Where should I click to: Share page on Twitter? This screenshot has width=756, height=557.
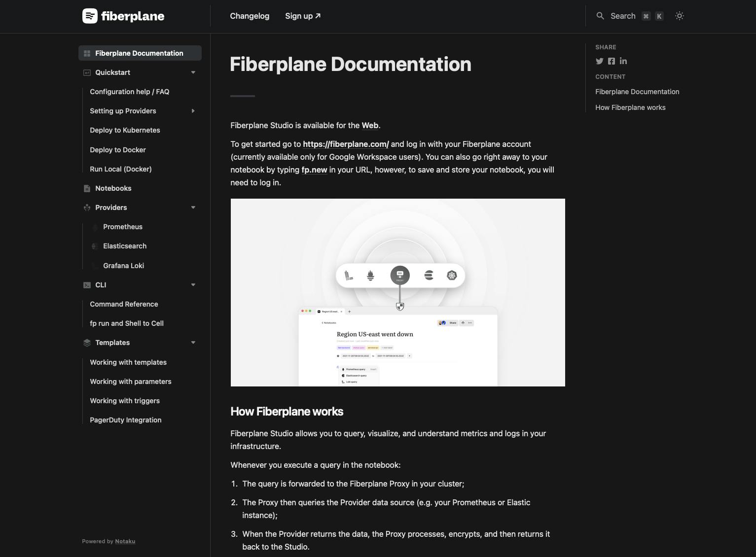coord(599,61)
